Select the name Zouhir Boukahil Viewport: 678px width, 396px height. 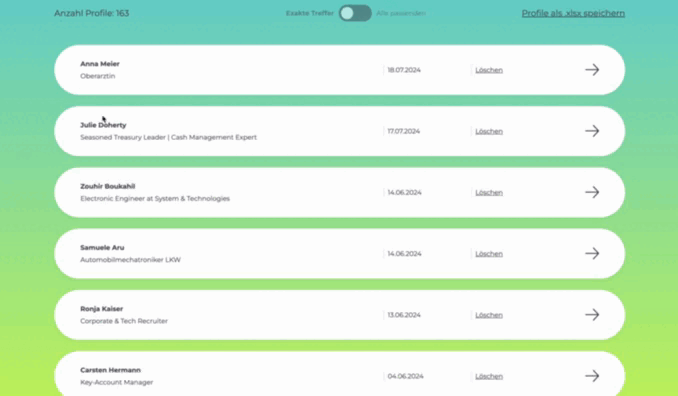(108, 186)
